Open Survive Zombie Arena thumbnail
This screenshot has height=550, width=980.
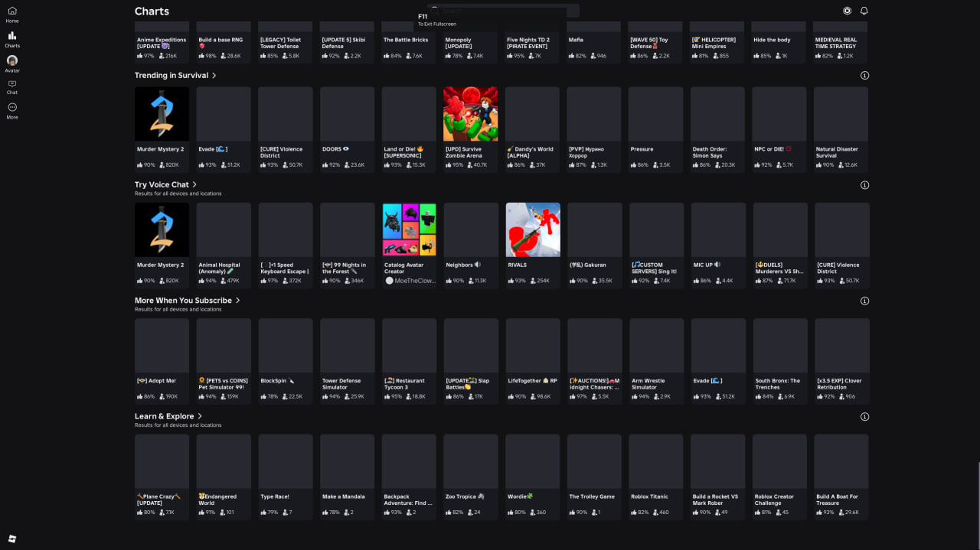coord(470,113)
